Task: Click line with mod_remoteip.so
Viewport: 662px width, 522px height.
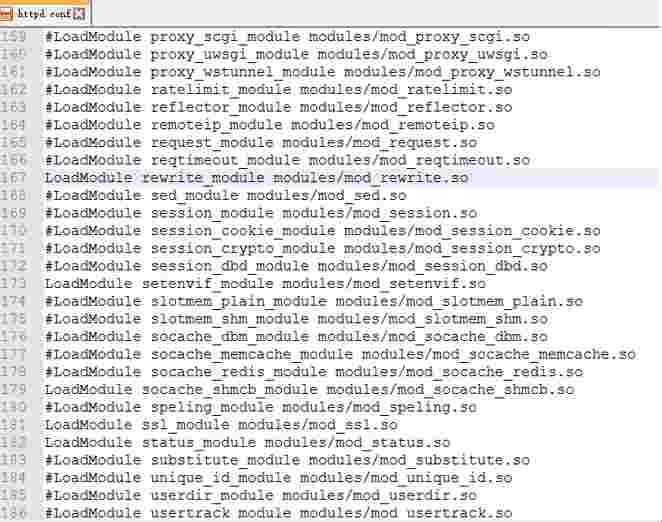Action: [270, 125]
